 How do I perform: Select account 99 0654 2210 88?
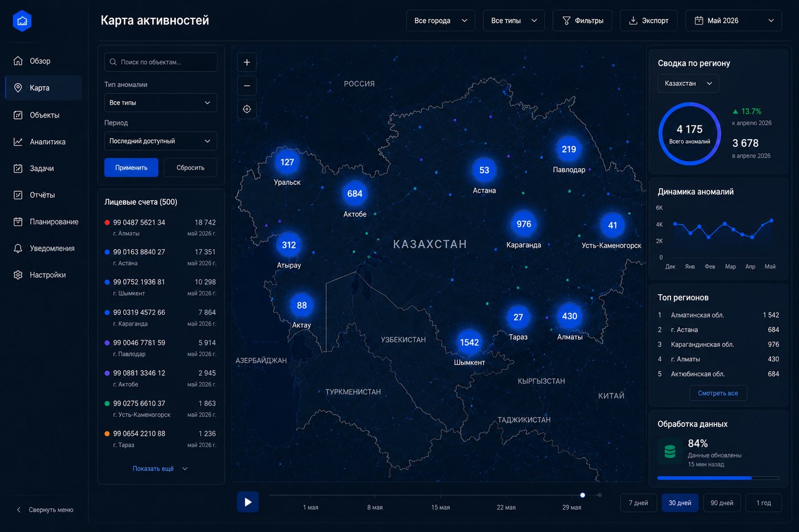point(160,439)
